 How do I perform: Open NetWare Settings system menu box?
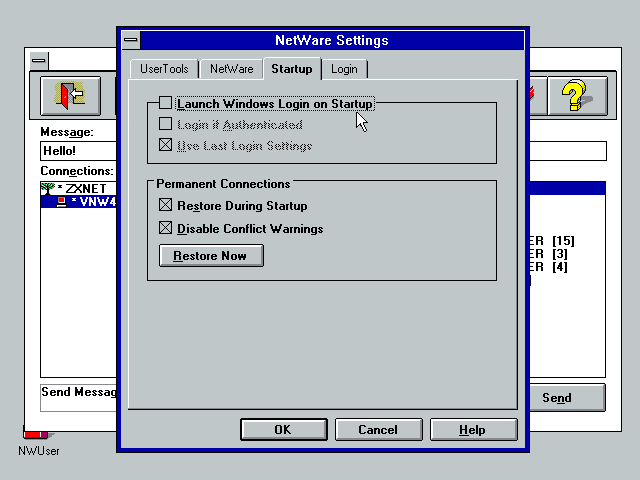tap(131, 40)
